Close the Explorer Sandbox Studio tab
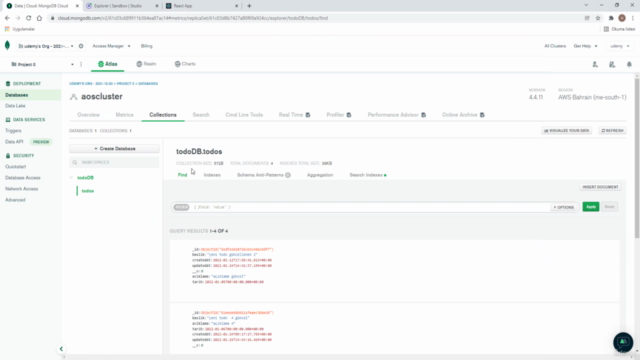The width and height of the screenshot is (640, 360). [x=157, y=6]
